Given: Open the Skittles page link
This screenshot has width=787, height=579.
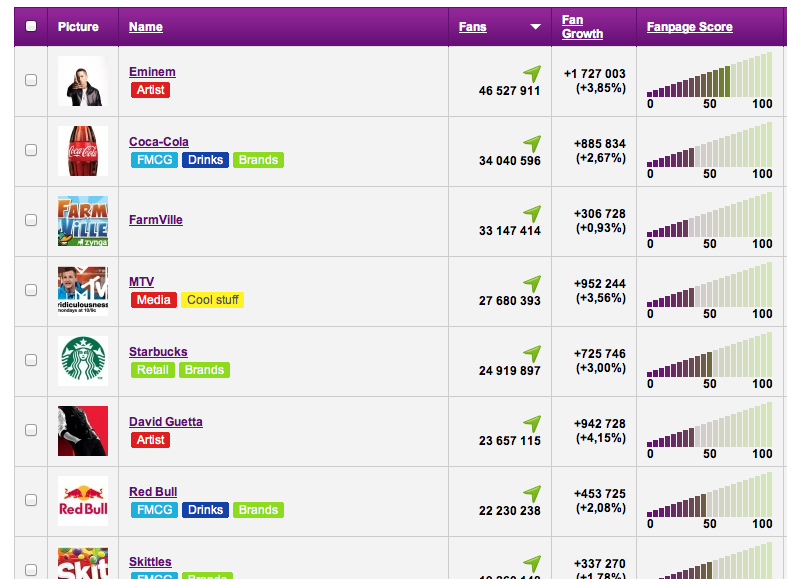Looking at the screenshot, I should [x=150, y=562].
